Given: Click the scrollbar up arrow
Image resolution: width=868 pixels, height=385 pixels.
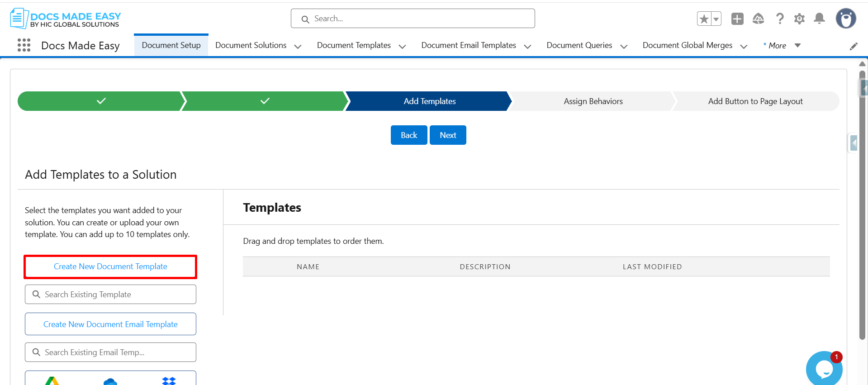Looking at the screenshot, I should click(862, 64).
